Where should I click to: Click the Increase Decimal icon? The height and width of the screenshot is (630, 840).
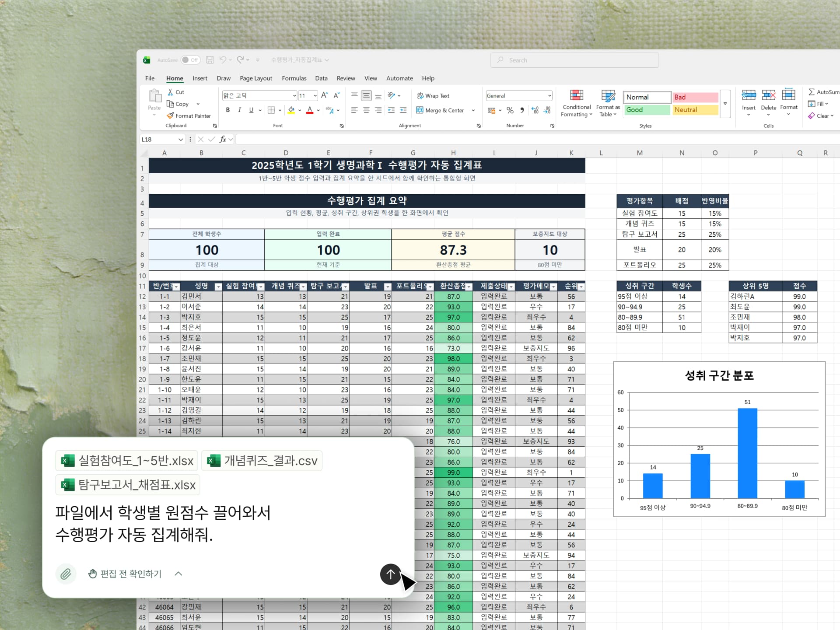coord(534,110)
